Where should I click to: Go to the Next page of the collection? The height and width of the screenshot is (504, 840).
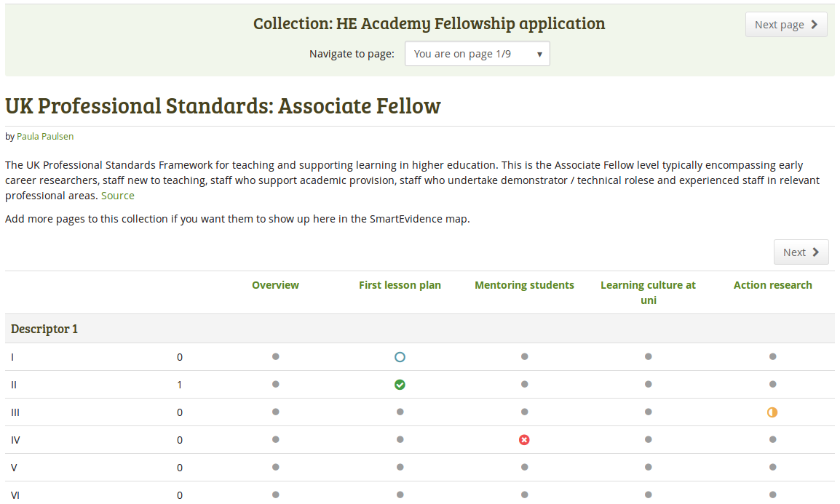[x=786, y=25]
